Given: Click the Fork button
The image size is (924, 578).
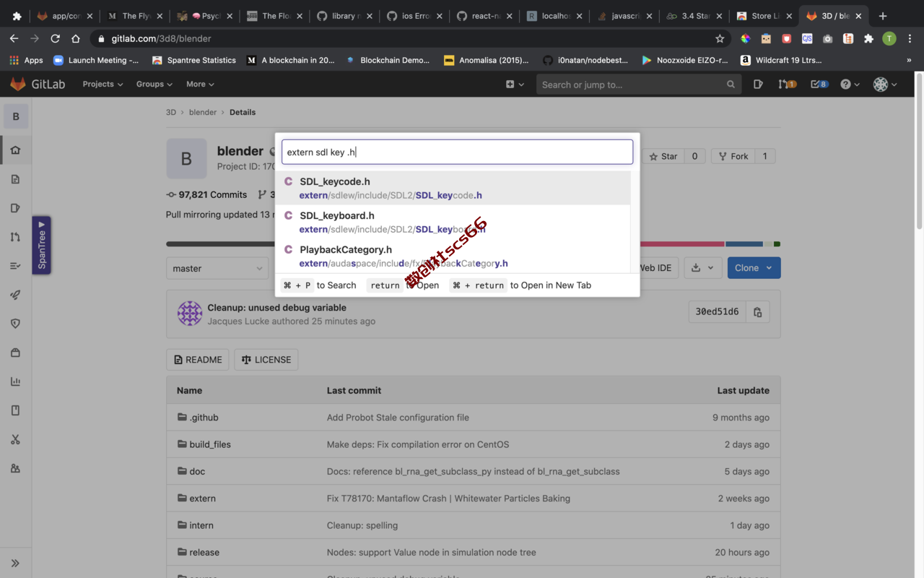Looking at the screenshot, I should pos(733,156).
